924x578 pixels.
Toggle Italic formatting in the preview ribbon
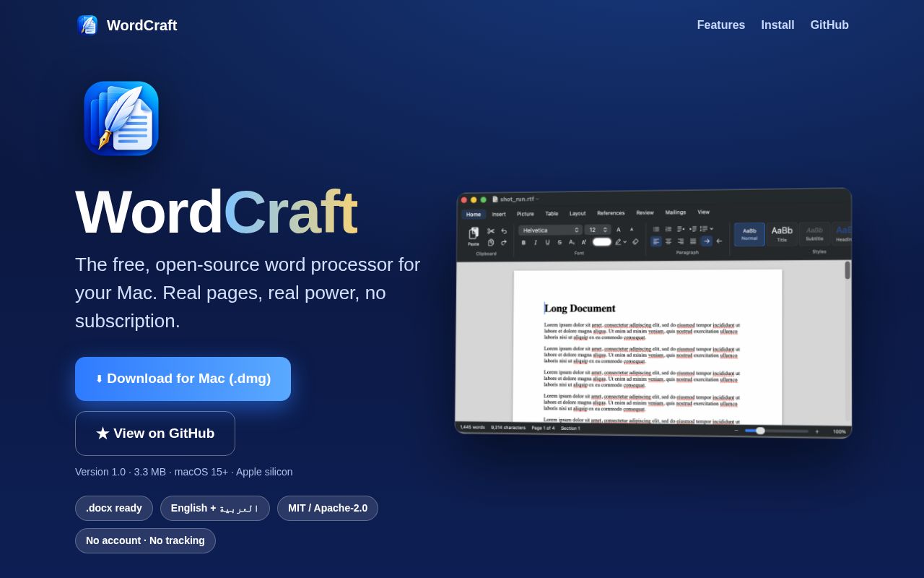(536, 243)
